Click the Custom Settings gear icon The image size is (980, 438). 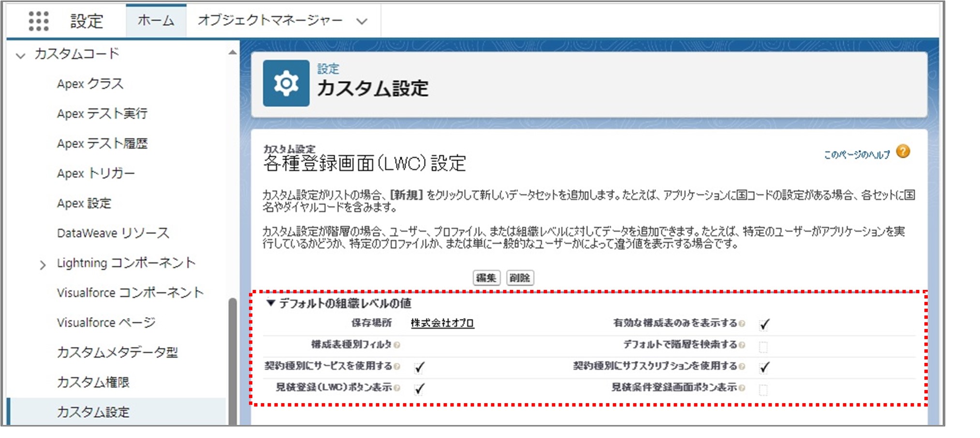click(x=286, y=83)
